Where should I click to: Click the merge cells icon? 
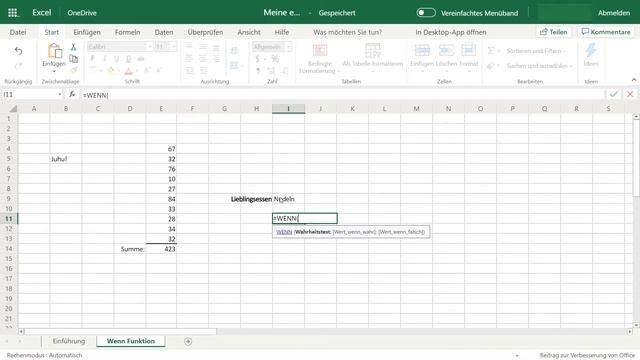pos(234,65)
